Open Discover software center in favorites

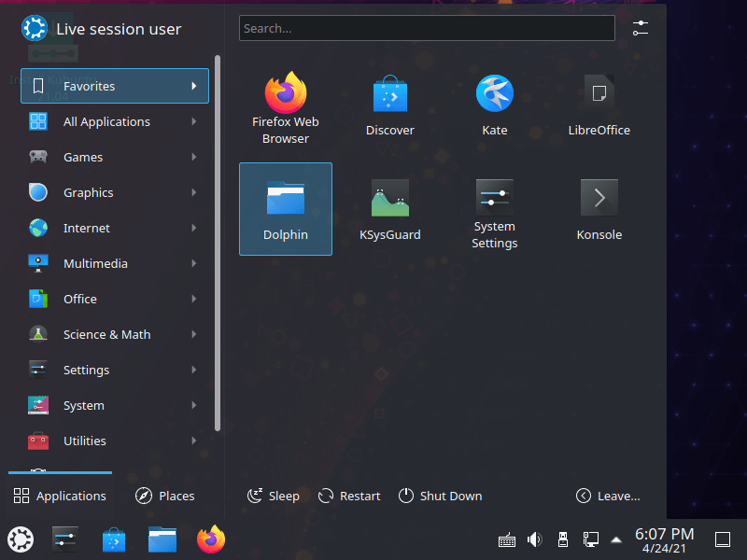(389, 105)
